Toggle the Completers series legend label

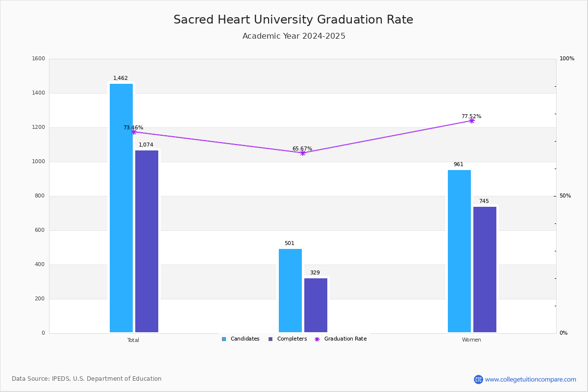[292, 339]
